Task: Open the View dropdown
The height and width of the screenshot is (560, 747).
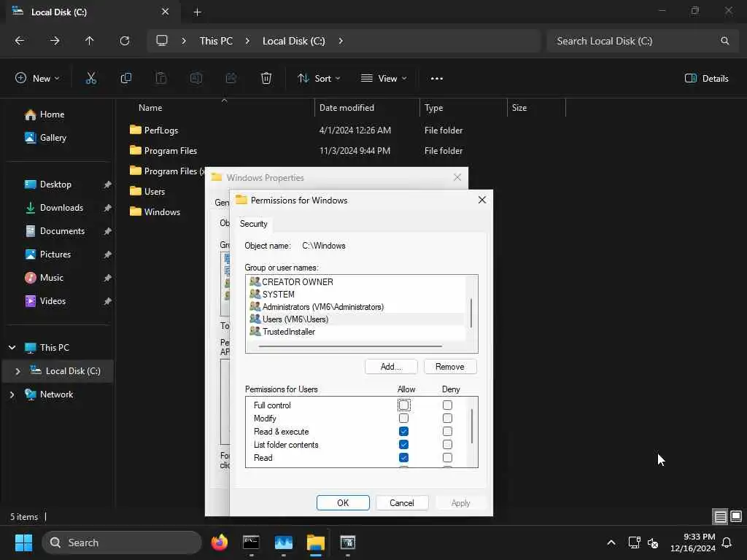Action: (x=384, y=79)
